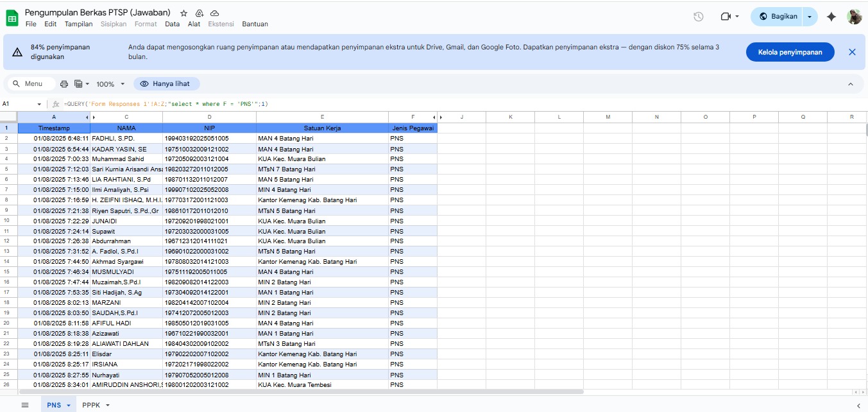This screenshot has width=868, height=412.
Task: Print the spreadsheet using printer icon
Action: pyautogui.click(x=64, y=84)
